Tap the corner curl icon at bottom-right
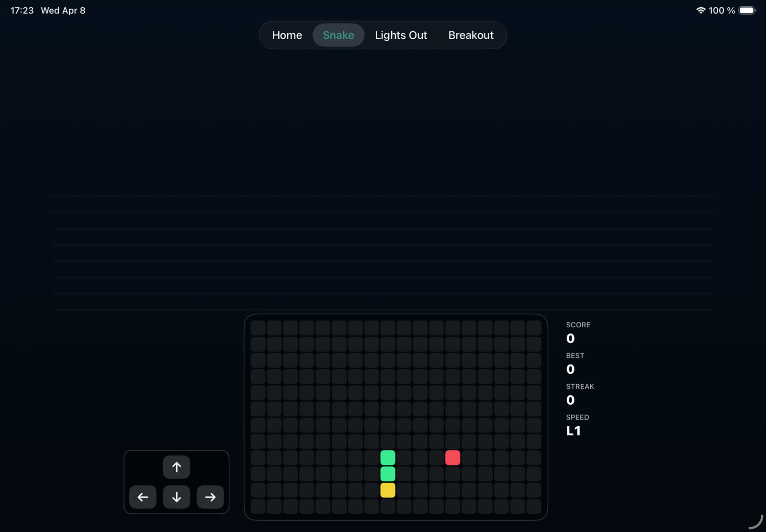Viewport: 766px width, 532px height. (x=756, y=522)
